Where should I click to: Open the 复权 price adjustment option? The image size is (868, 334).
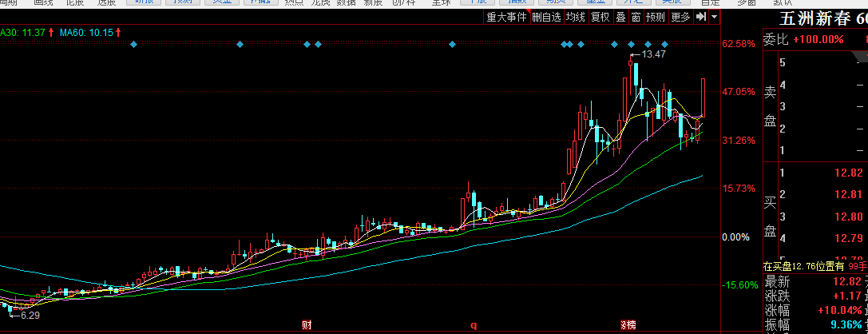pos(600,17)
